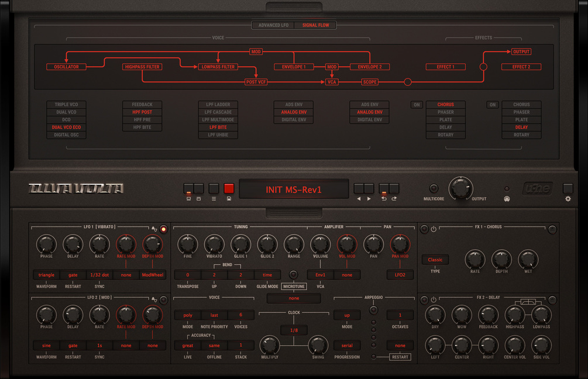This screenshot has height=379, width=588.
Task: Click the delay filter link icon above Highpass/Lowpass
Action: click(x=528, y=302)
